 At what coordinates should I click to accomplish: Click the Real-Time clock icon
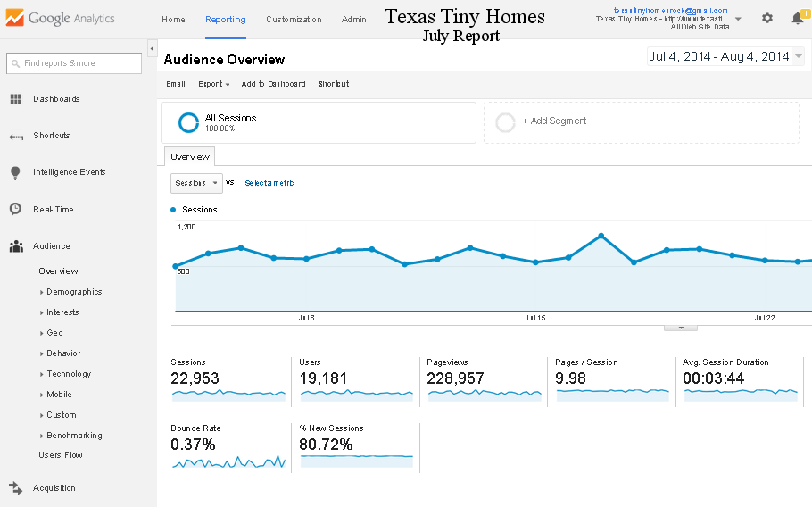tap(15, 209)
